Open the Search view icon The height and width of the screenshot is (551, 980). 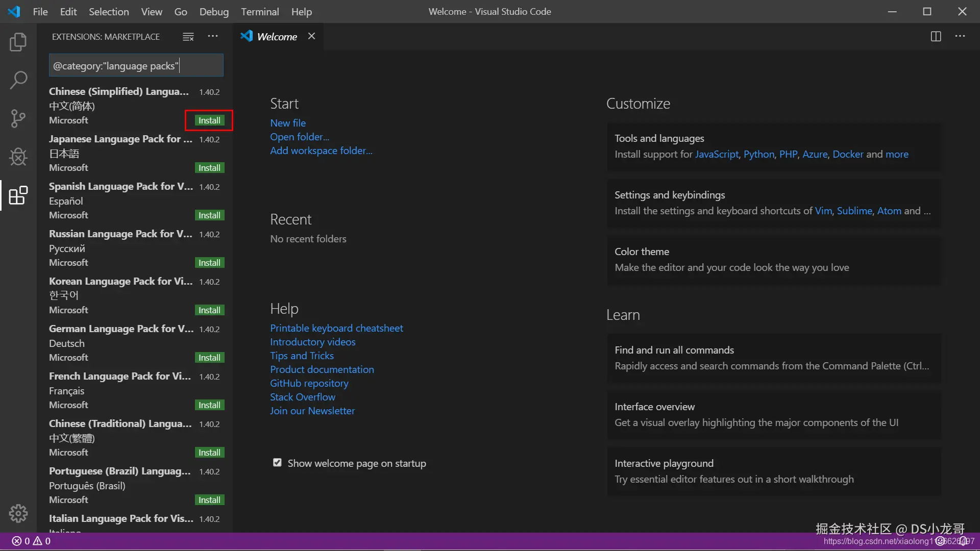point(18,81)
